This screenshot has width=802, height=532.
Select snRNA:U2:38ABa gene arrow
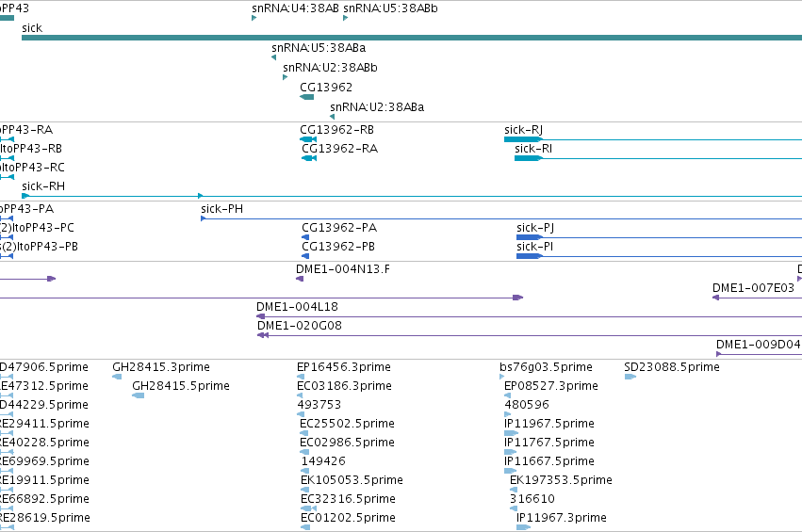(332, 117)
